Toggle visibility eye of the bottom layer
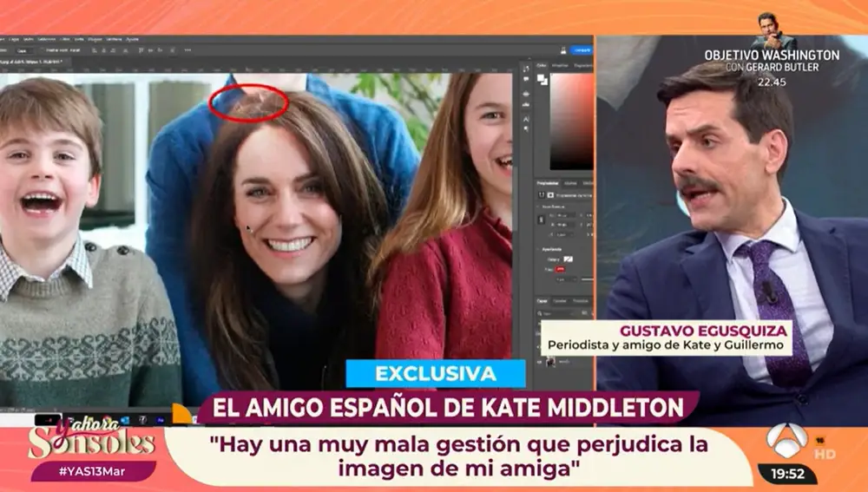The width and height of the screenshot is (868, 492). (x=539, y=362)
